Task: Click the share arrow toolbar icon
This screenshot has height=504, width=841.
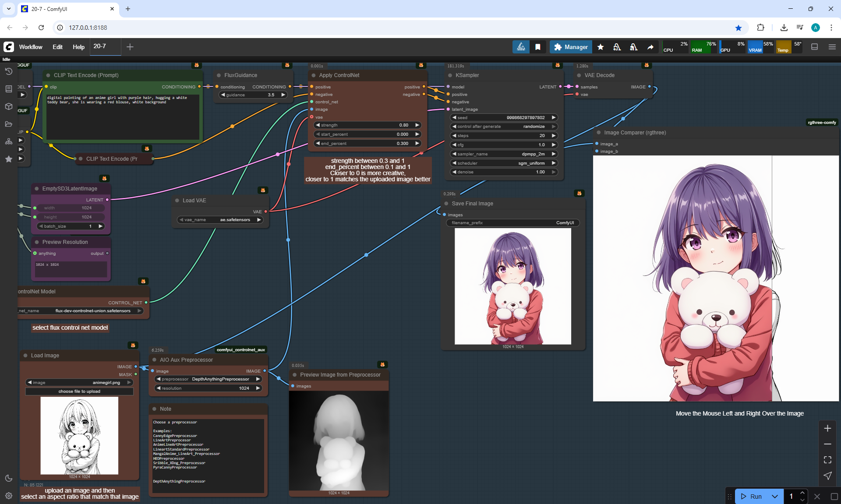Action: (x=650, y=47)
